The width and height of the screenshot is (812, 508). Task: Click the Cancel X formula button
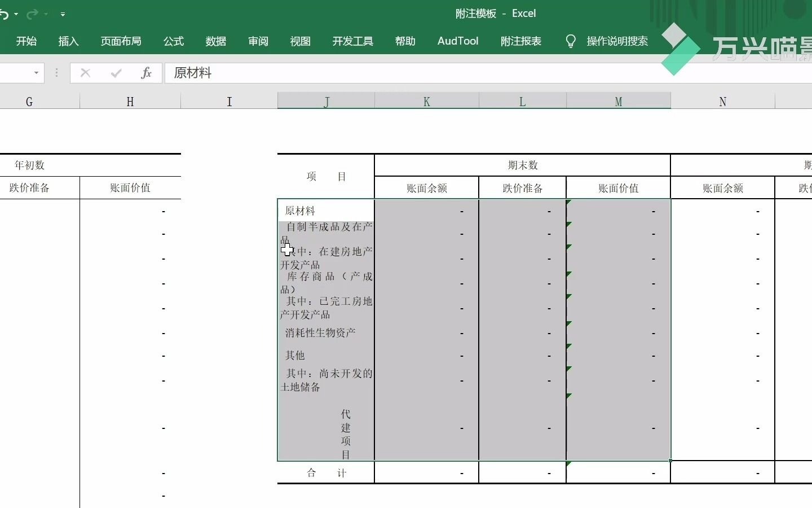[86, 73]
